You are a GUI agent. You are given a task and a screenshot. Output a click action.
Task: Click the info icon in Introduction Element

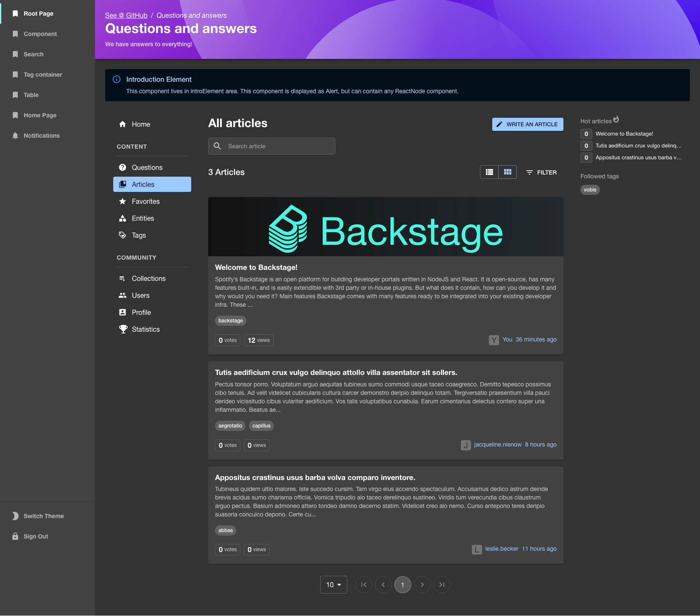(117, 79)
